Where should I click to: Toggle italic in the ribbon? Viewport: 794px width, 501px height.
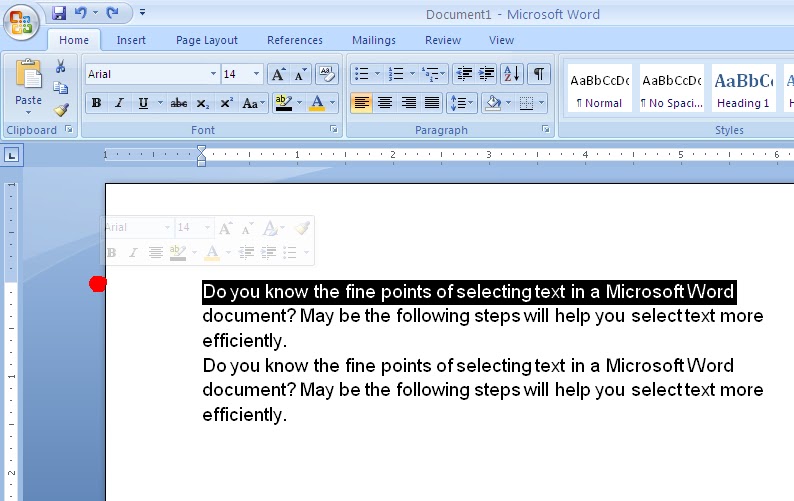tap(120, 103)
